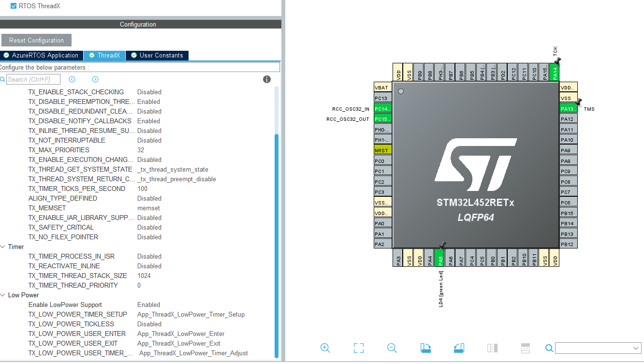Click the next search result arrow
The height and width of the screenshot is (364, 644).
click(x=95, y=79)
